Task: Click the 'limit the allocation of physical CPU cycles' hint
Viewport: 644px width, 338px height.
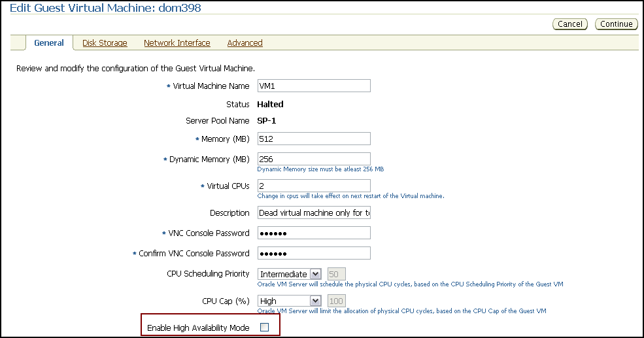Action: tap(401, 311)
